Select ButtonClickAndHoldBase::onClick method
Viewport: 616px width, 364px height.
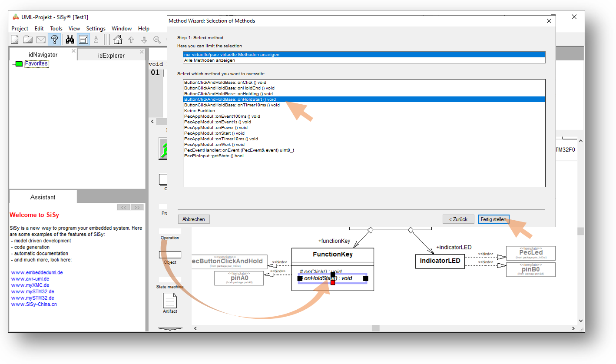(225, 82)
